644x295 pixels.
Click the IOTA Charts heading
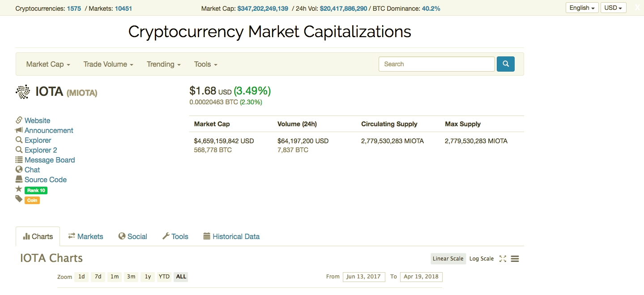point(51,258)
